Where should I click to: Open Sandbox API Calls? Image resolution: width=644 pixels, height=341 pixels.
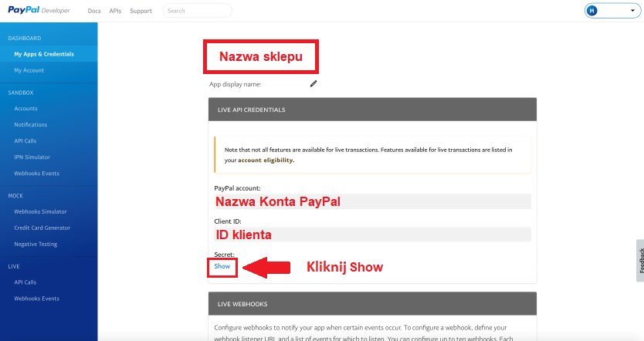tap(25, 141)
